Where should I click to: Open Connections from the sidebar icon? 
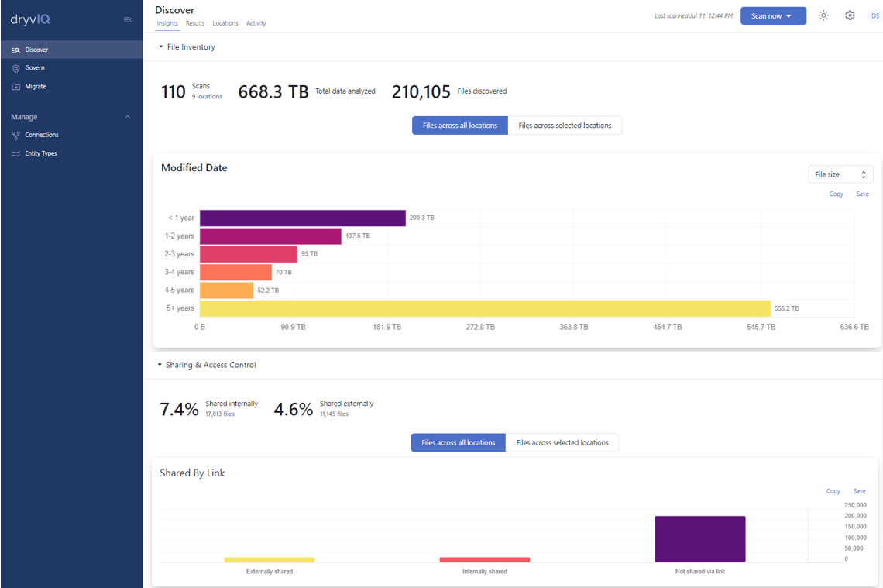[x=15, y=135]
